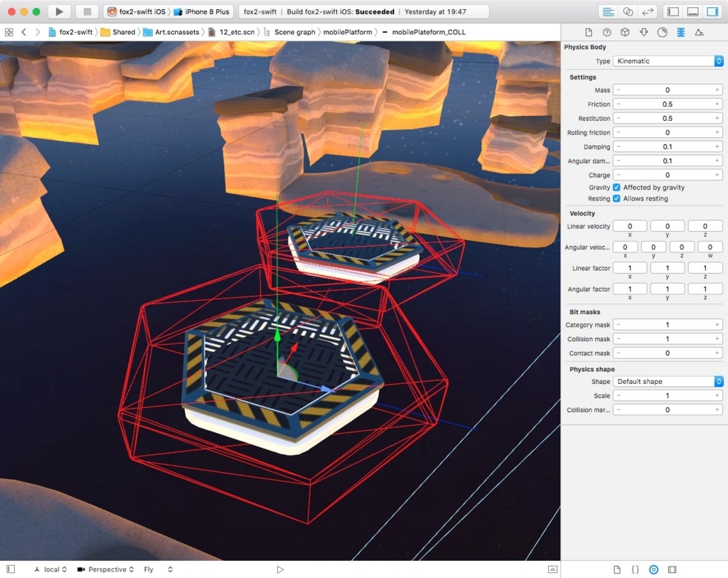
Task: Open the File template library
Action: tap(617, 569)
